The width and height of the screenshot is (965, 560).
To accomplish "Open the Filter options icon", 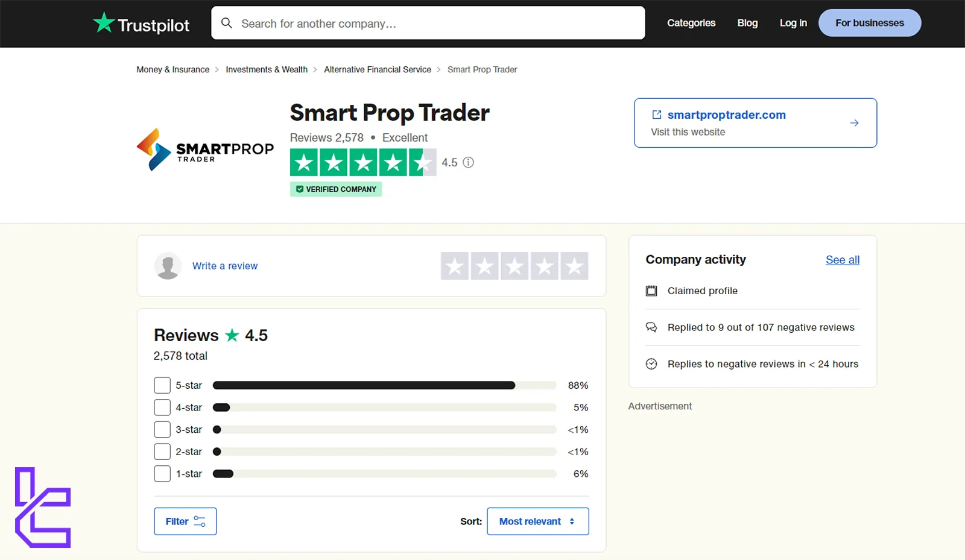I will point(200,521).
